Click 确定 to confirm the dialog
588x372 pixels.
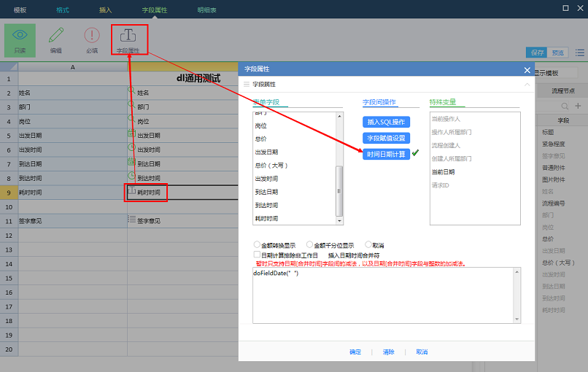pyautogui.click(x=355, y=352)
